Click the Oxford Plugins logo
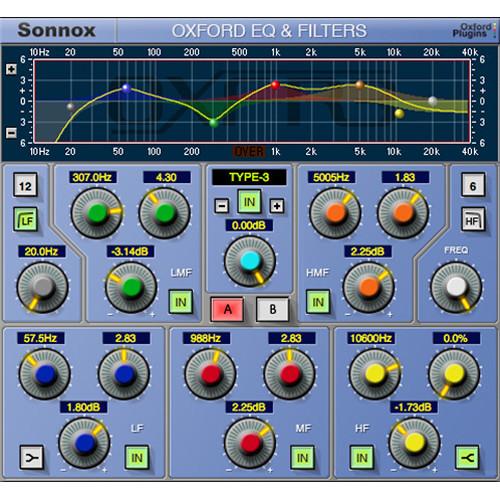This screenshot has width=500, height=500. [x=473, y=30]
